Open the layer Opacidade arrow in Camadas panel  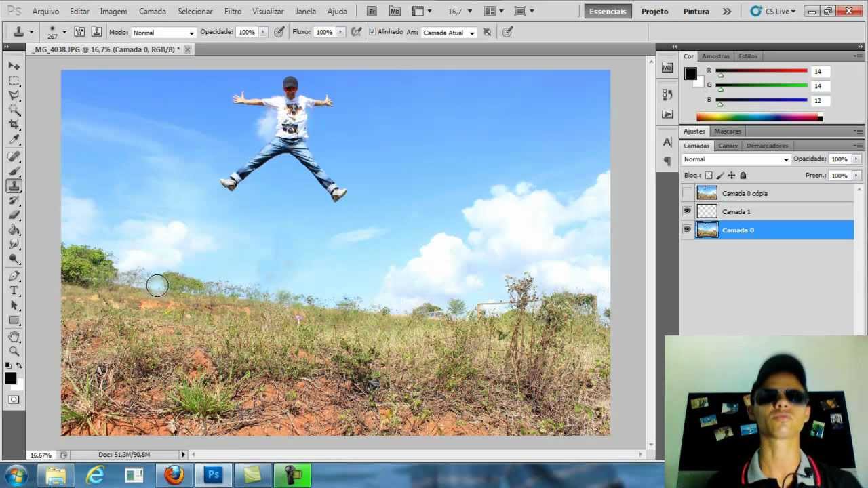tap(856, 159)
